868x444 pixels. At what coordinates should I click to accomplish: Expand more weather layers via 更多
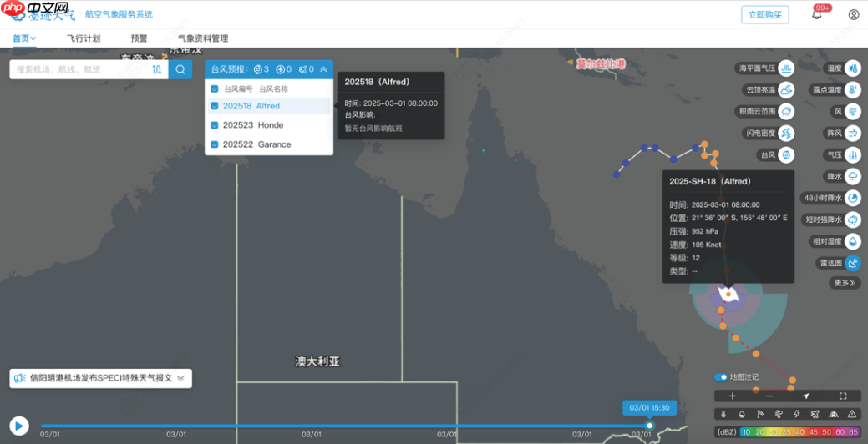pos(845,283)
